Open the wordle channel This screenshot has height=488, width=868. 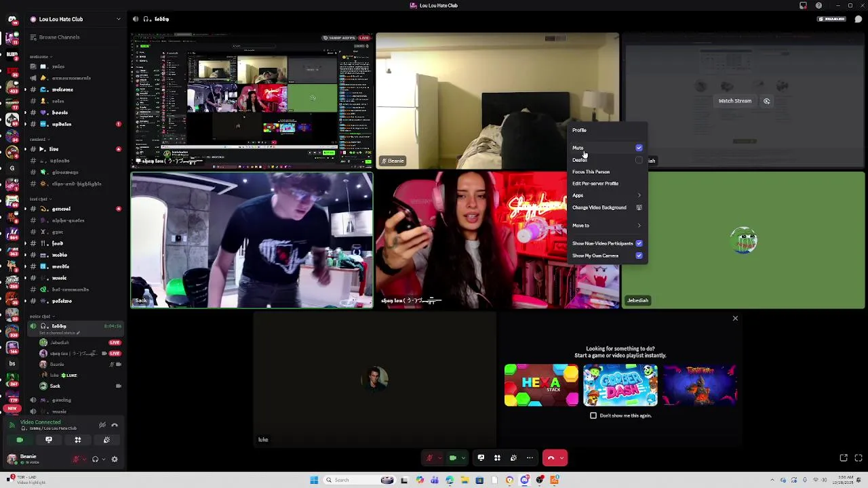pyautogui.click(x=75, y=266)
